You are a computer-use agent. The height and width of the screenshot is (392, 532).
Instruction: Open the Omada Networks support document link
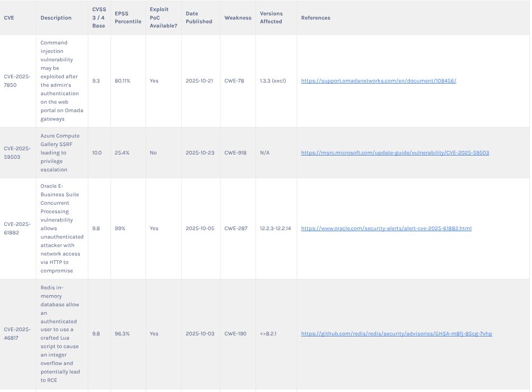pyautogui.click(x=378, y=81)
